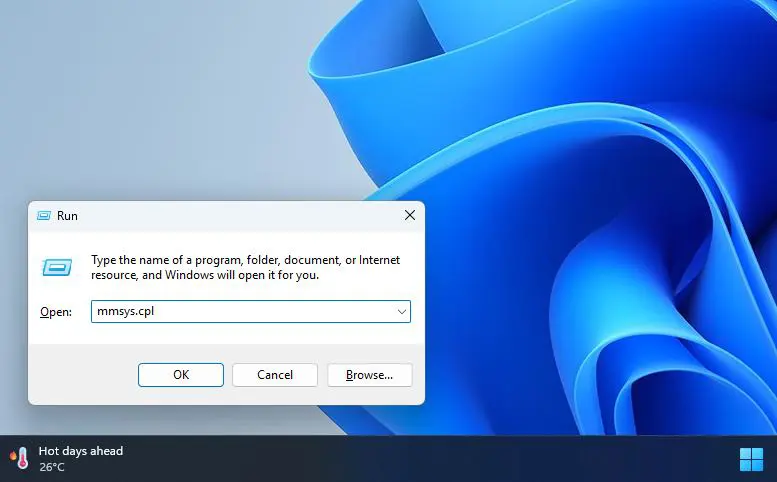Viewport: 777px width, 482px height.
Task: Focus the Open field containing mmsys.cpl
Action: tap(251, 312)
